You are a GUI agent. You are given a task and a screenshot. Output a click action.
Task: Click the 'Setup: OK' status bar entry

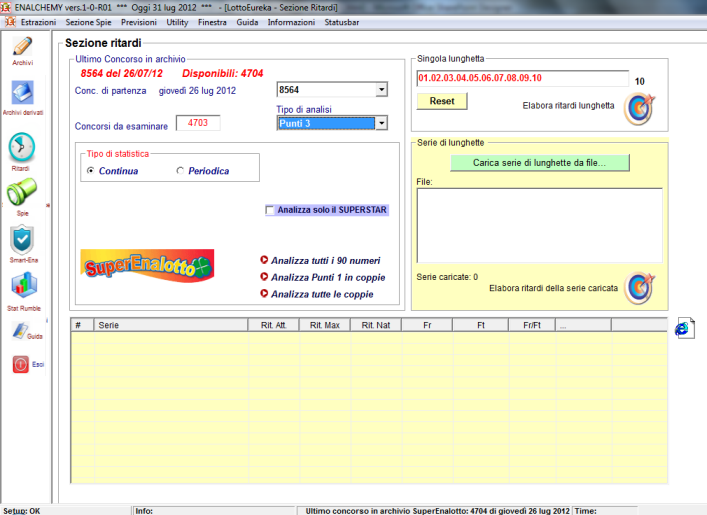click(22, 510)
